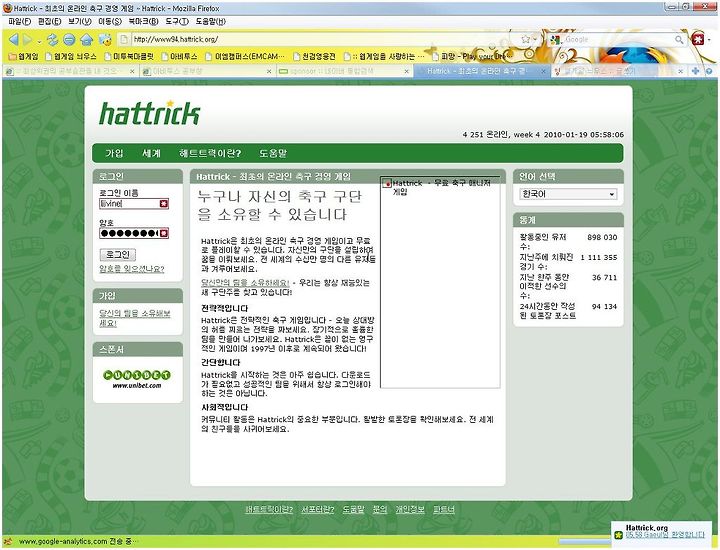
Task: Click the Firefox logo in the title bar
Action: (7, 8)
